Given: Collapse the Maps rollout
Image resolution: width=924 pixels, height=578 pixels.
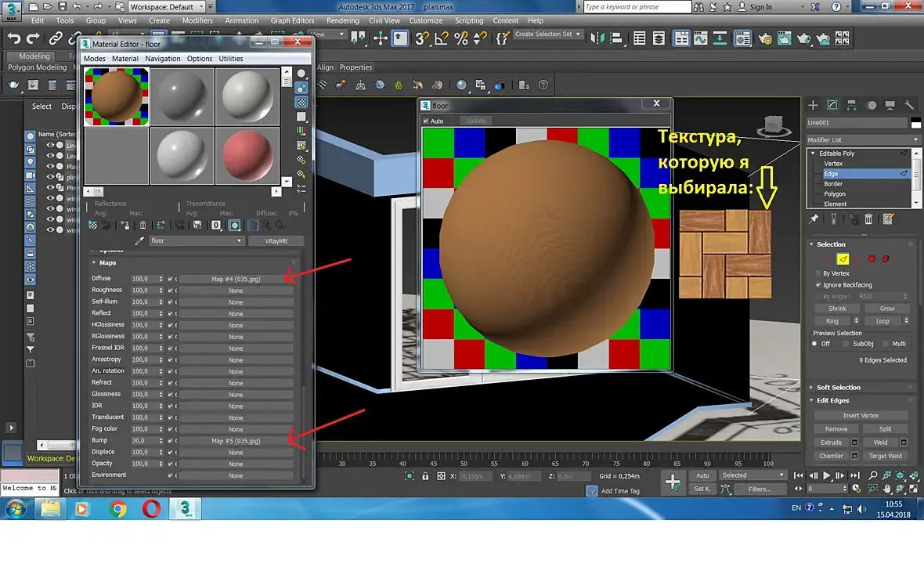Looking at the screenshot, I should click(x=107, y=263).
